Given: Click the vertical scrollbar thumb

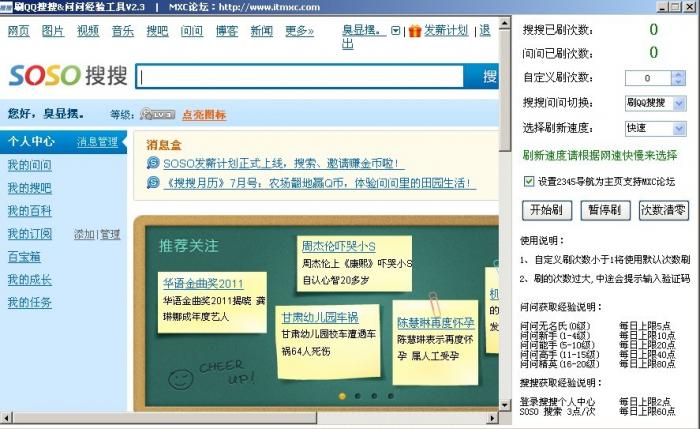Looking at the screenshot, I should pyautogui.click(x=505, y=91).
